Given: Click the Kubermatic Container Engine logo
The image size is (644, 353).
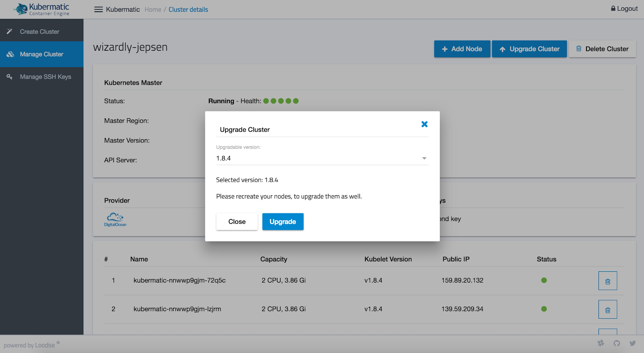Looking at the screenshot, I should [41, 9].
